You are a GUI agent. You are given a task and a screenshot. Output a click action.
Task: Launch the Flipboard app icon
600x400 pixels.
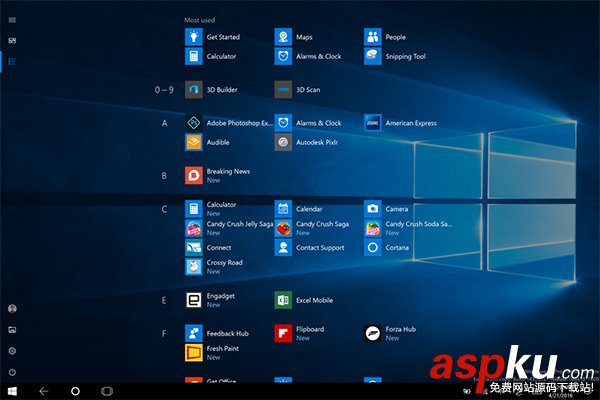[283, 333]
